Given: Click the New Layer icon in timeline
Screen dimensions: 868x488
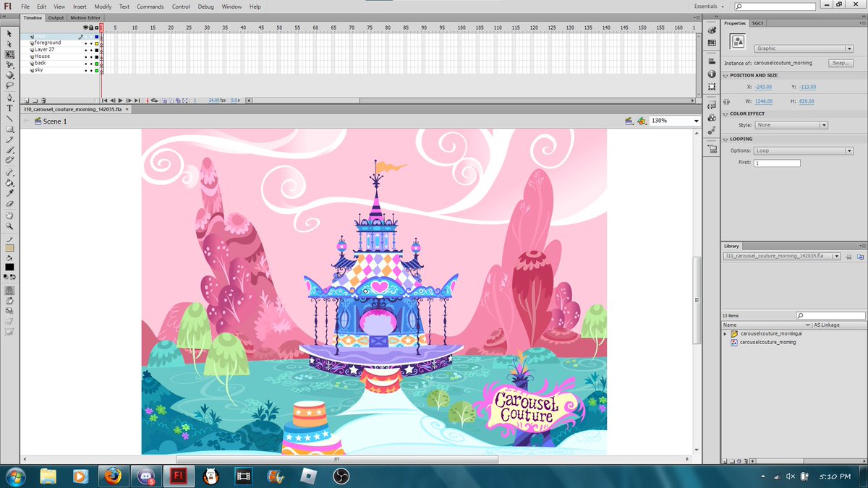Looking at the screenshot, I should 26,101.
